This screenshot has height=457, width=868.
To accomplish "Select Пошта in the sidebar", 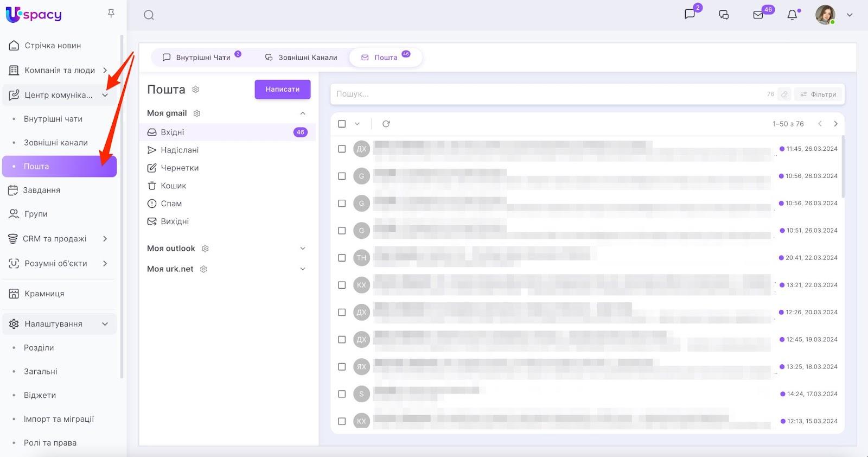I will pyautogui.click(x=60, y=167).
